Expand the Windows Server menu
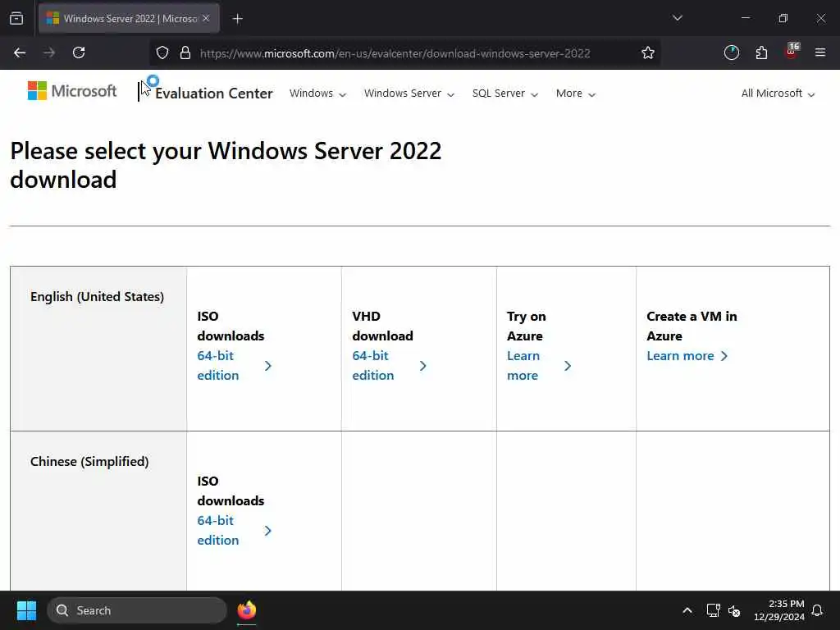This screenshot has width=840, height=630. (x=409, y=94)
